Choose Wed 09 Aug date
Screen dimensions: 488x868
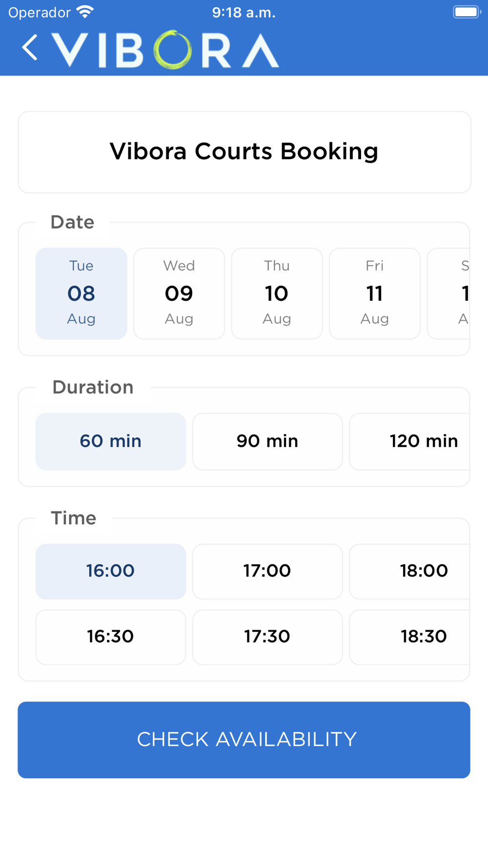coord(179,293)
